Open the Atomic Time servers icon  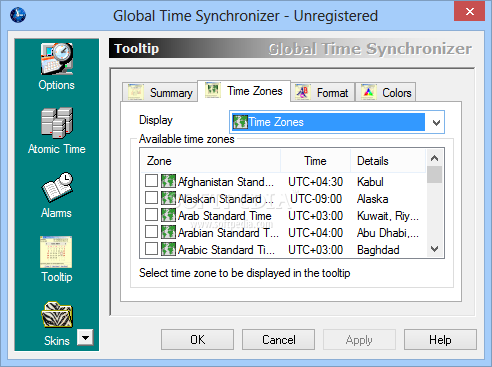point(57,123)
